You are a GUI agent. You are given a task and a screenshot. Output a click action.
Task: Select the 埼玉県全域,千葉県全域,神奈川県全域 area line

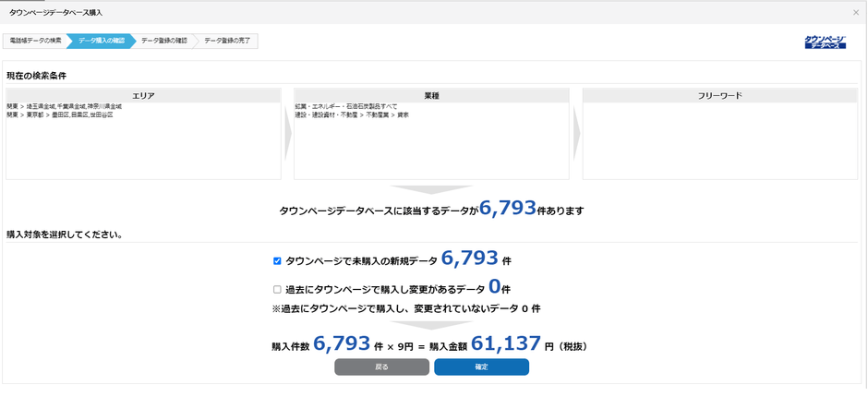[65, 106]
